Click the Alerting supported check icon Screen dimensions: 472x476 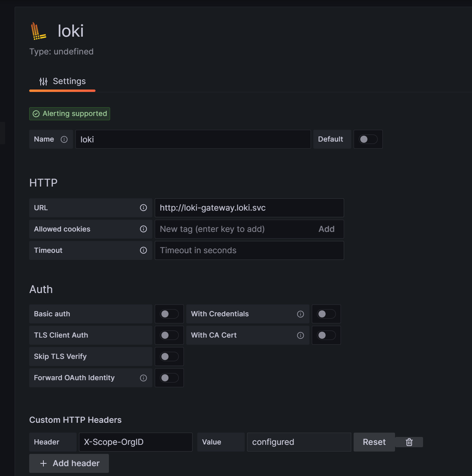coord(36,114)
